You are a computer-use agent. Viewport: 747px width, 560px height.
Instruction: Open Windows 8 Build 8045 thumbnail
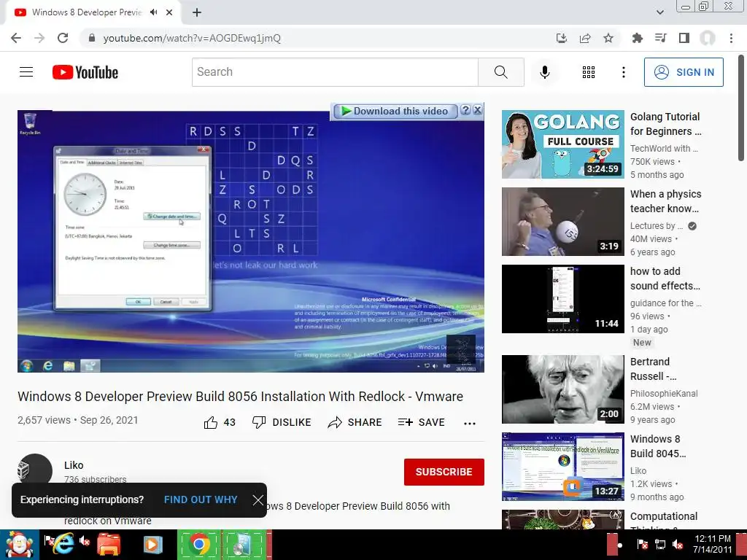[x=562, y=467]
